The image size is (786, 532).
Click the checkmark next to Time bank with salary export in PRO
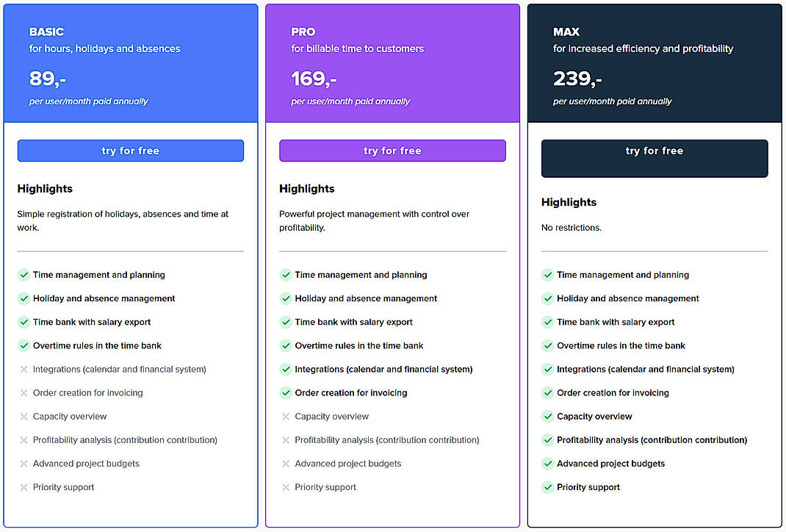[285, 322]
